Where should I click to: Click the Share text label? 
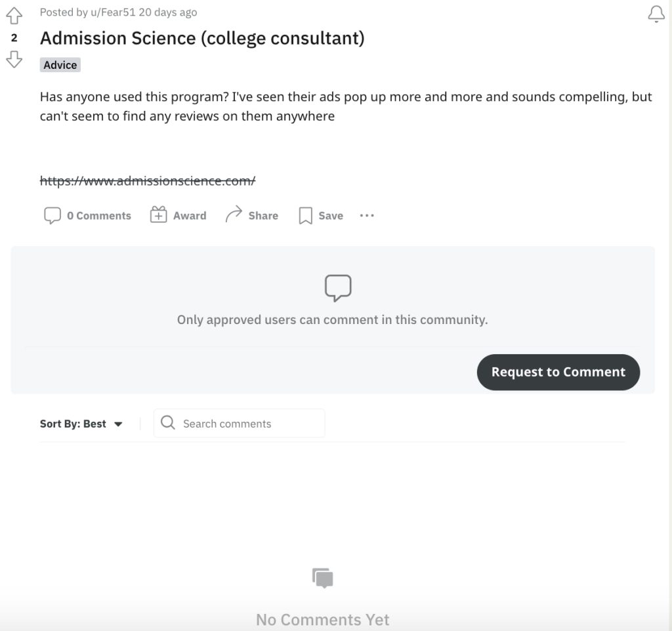(263, 216)
